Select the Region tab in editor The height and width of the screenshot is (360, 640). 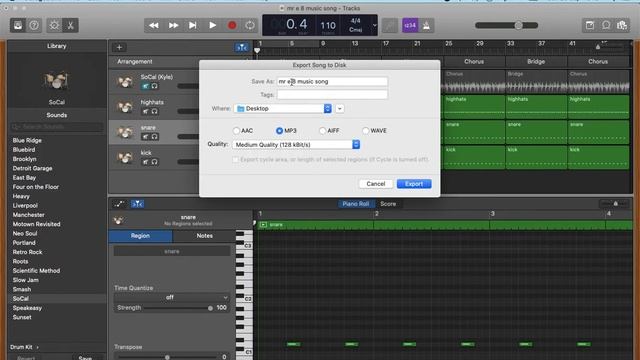click(x=140, y=236)
